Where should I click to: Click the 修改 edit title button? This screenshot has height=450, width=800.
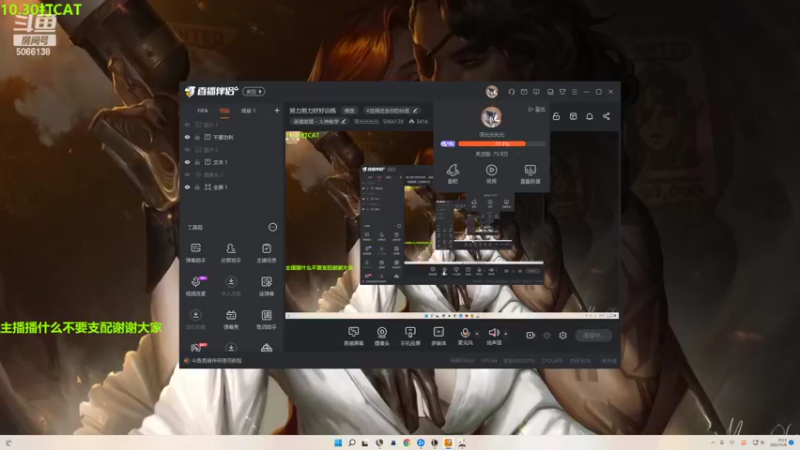click(349, 111)
